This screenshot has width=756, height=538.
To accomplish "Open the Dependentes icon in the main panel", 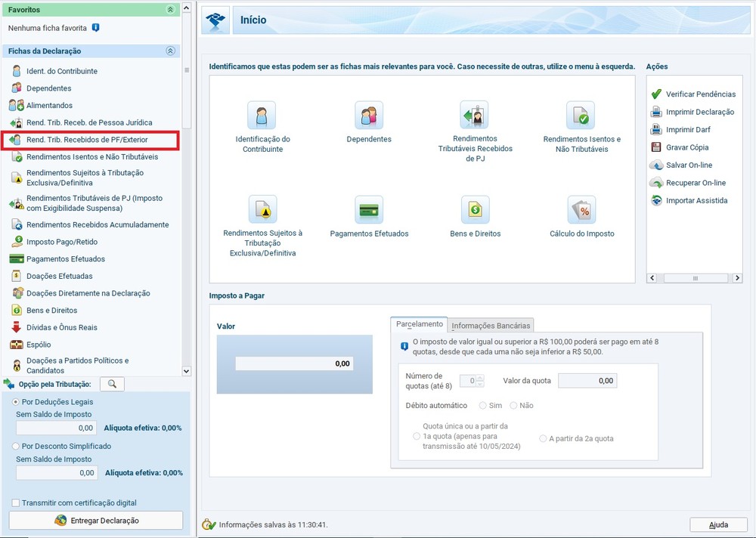I will 369,115.
